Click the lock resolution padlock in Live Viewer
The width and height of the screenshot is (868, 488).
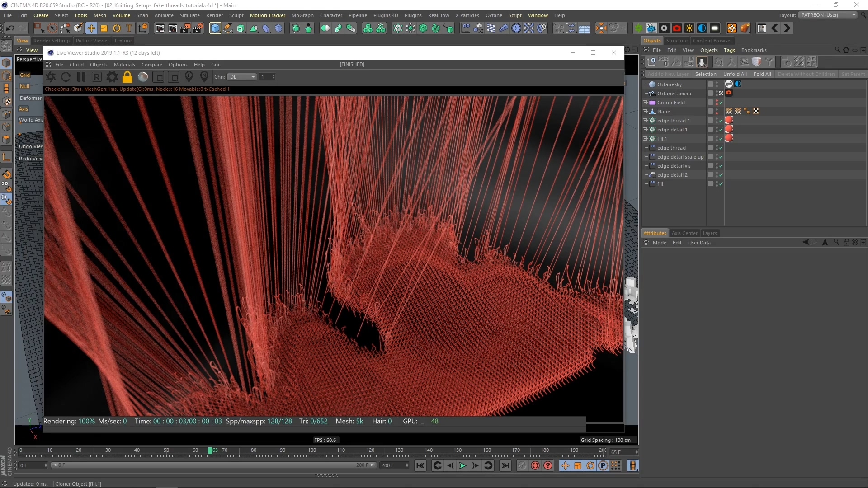[127, 77]
